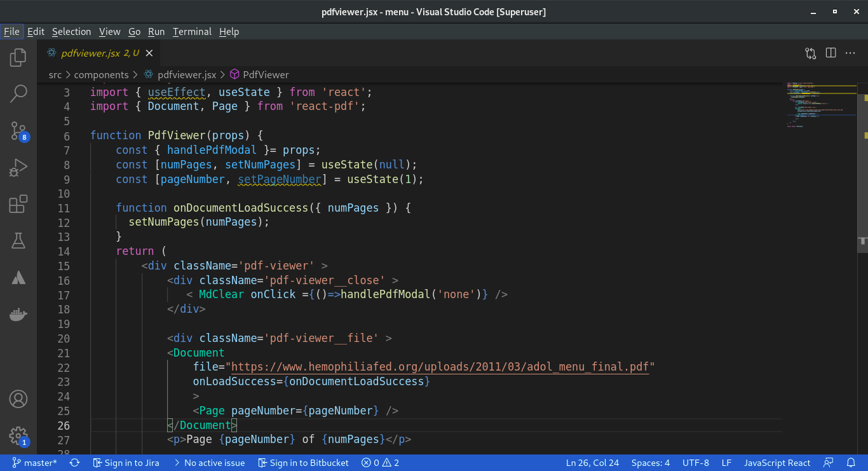868x471 pixels.
Task: Click handlePdfModal on line 7
Action: 212,150
